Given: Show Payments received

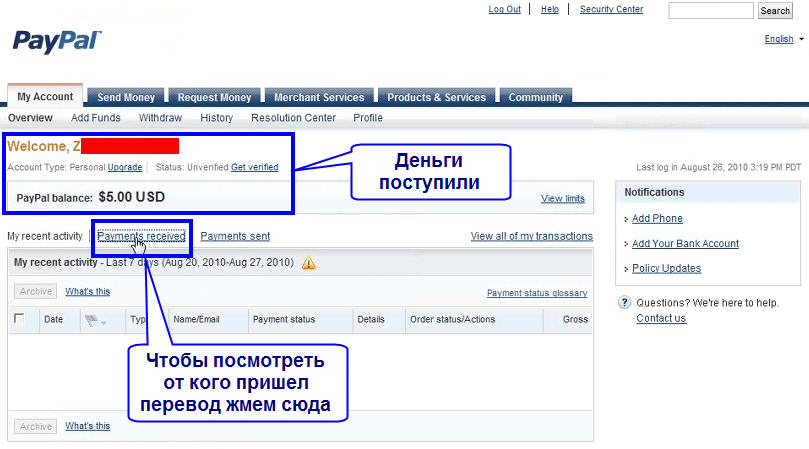Looking at the screenshot, I should coord(141,236).
